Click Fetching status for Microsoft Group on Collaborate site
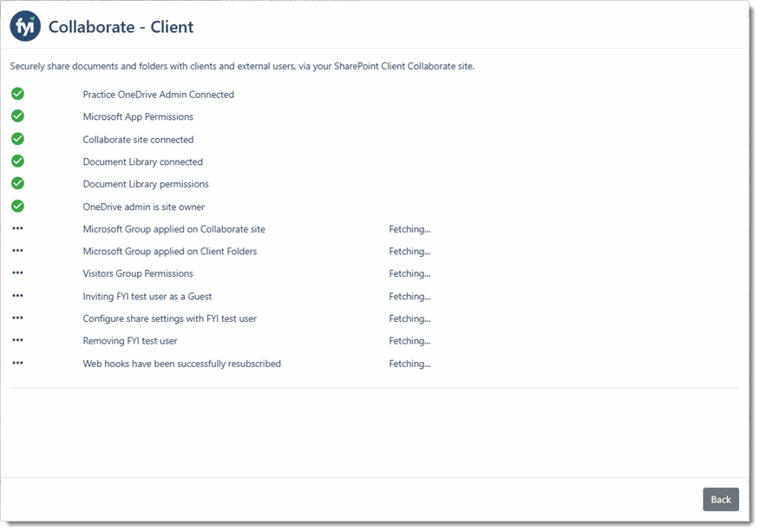Image resolution: width=760 pixels, height=532 pixels. click(409, 229)
